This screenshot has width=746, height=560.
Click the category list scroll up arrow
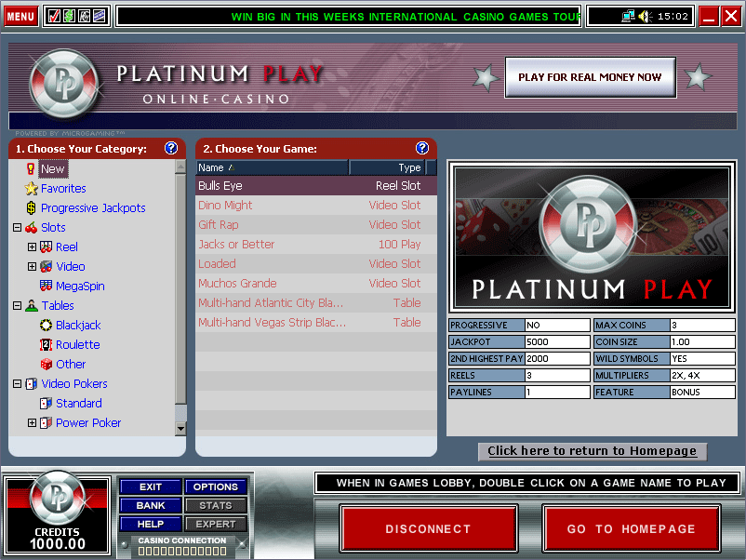180,167
